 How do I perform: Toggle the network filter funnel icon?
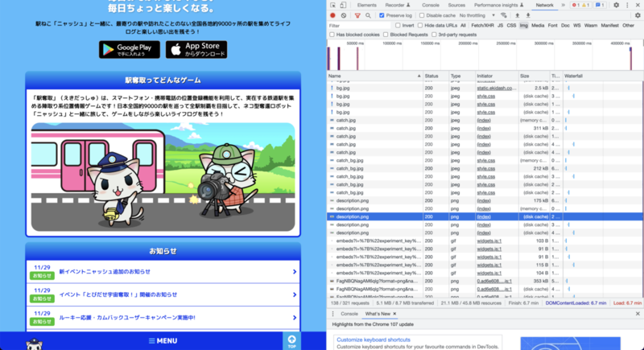(357, 15)
